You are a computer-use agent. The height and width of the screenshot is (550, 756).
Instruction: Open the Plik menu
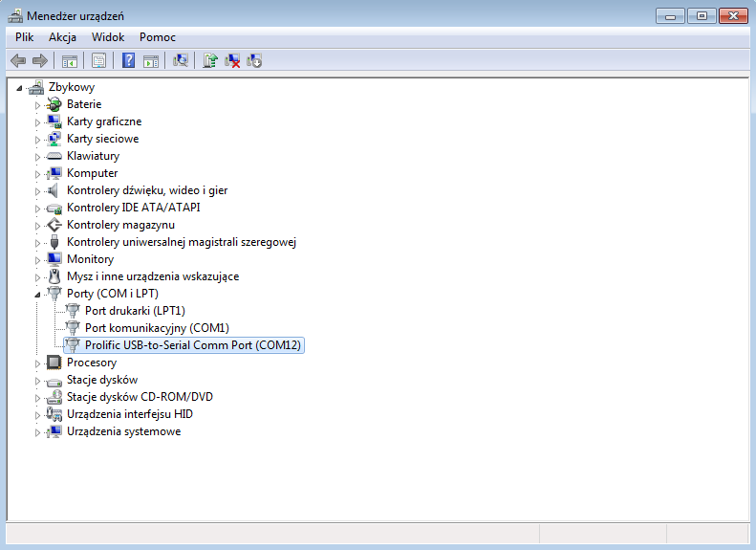click(25, 37)
